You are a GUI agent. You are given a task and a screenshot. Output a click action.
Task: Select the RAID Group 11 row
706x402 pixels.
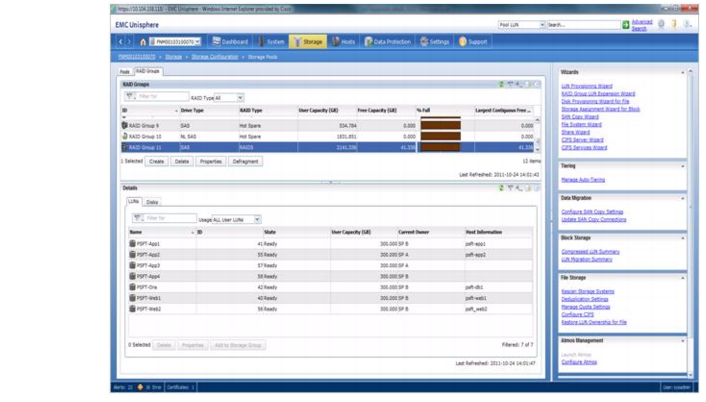pos(327,147)
